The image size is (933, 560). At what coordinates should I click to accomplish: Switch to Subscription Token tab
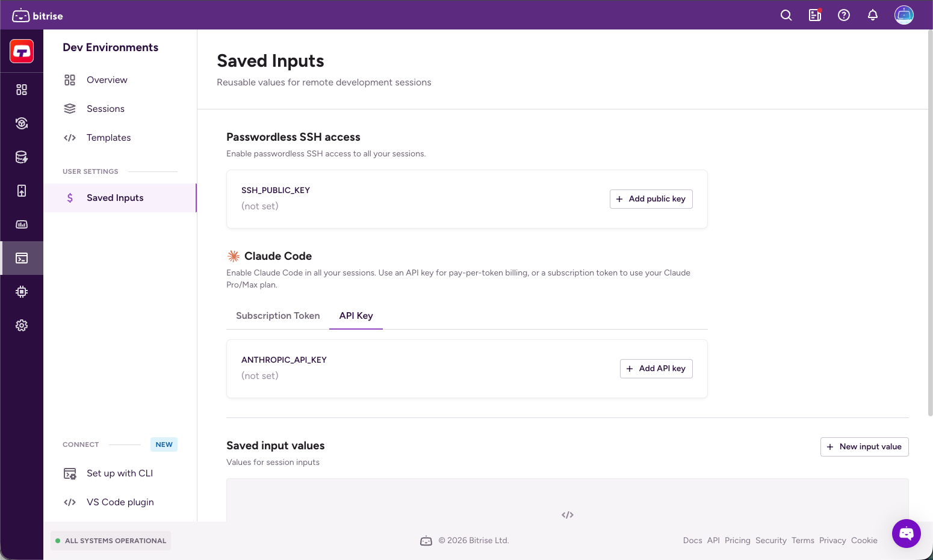278,316
